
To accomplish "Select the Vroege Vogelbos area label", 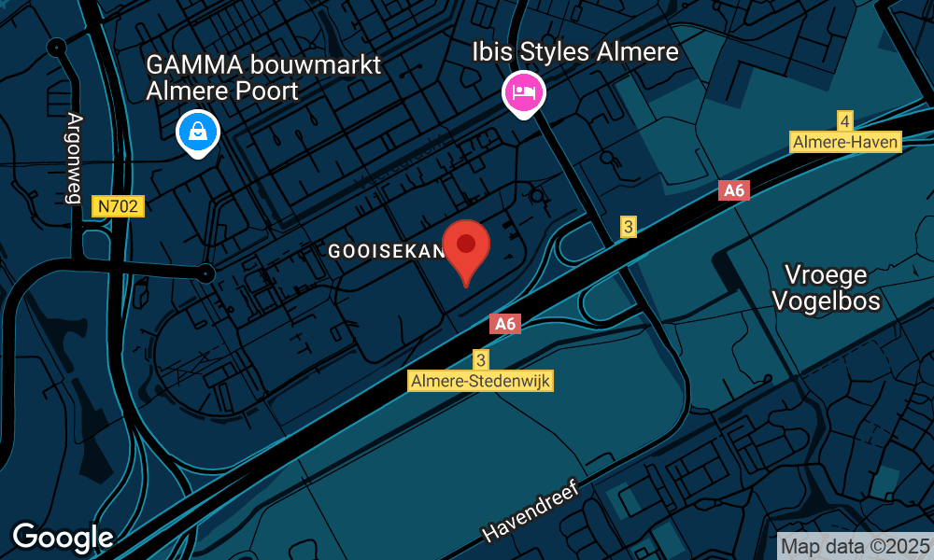I will 827,288.
